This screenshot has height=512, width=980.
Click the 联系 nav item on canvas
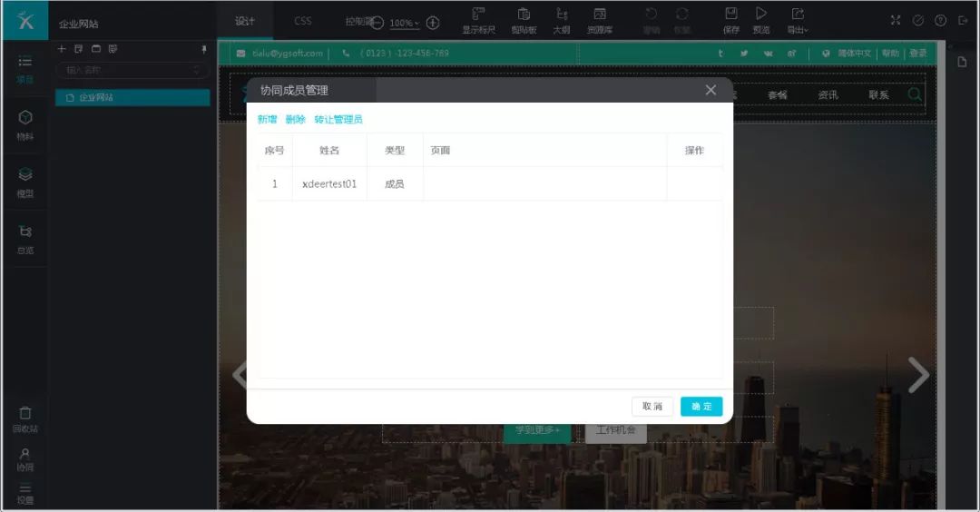[x=878, y=95]
